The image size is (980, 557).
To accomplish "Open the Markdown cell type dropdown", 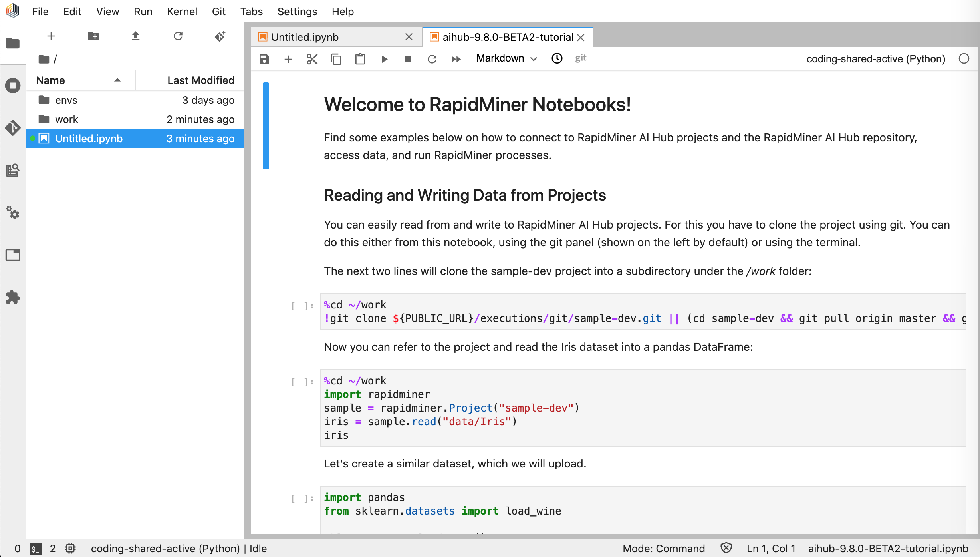I will pyautogui.click(x=506, y=58).
